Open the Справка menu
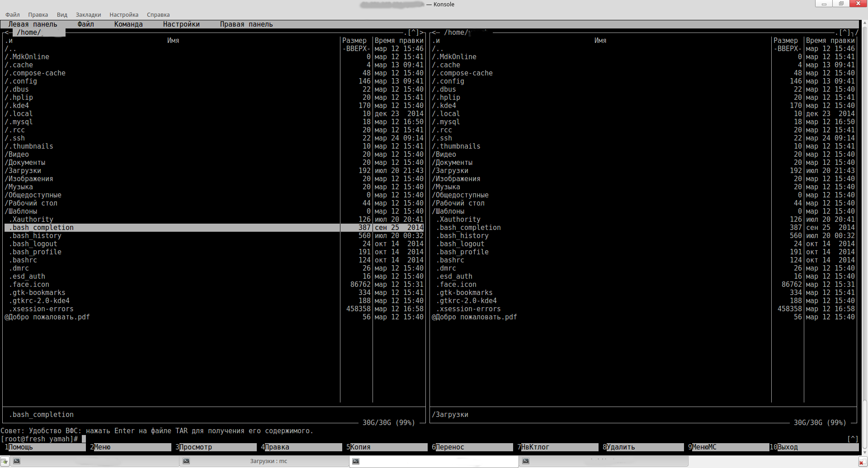The width and height of the screenshot is (868, 468). click(158, 15)
